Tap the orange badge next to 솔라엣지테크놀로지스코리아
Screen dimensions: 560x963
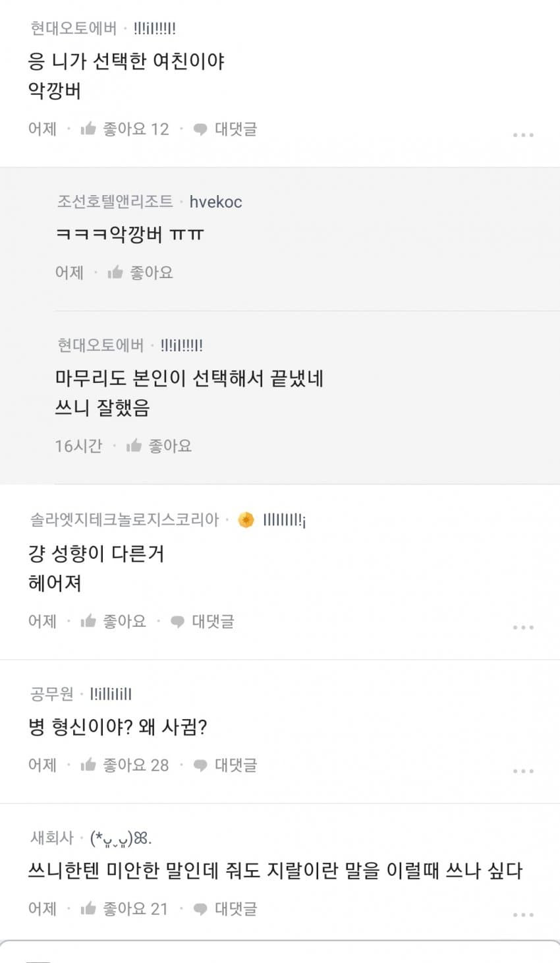(246, 520)
